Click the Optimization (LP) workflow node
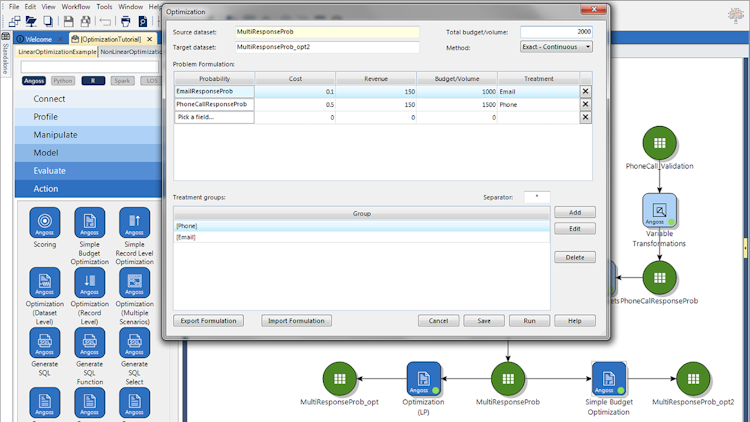 tap(424, 378)
